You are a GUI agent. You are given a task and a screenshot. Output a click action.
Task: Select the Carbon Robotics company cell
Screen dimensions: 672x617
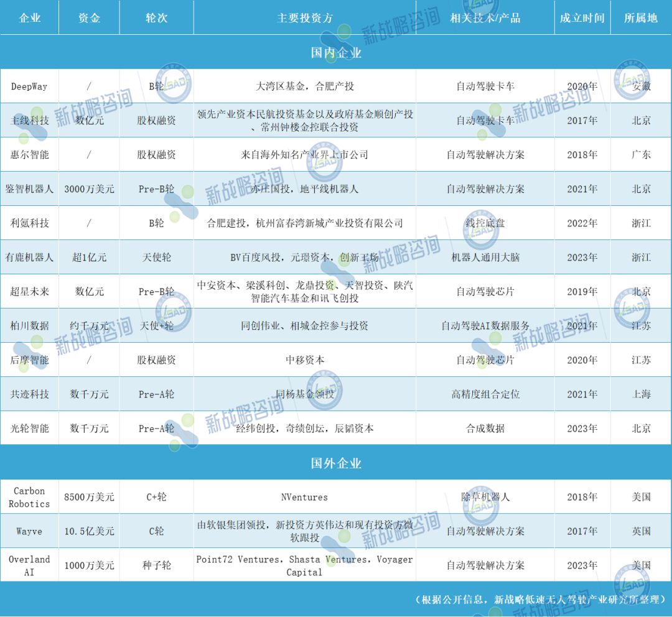pyautogui.click(x=30, y=498)
